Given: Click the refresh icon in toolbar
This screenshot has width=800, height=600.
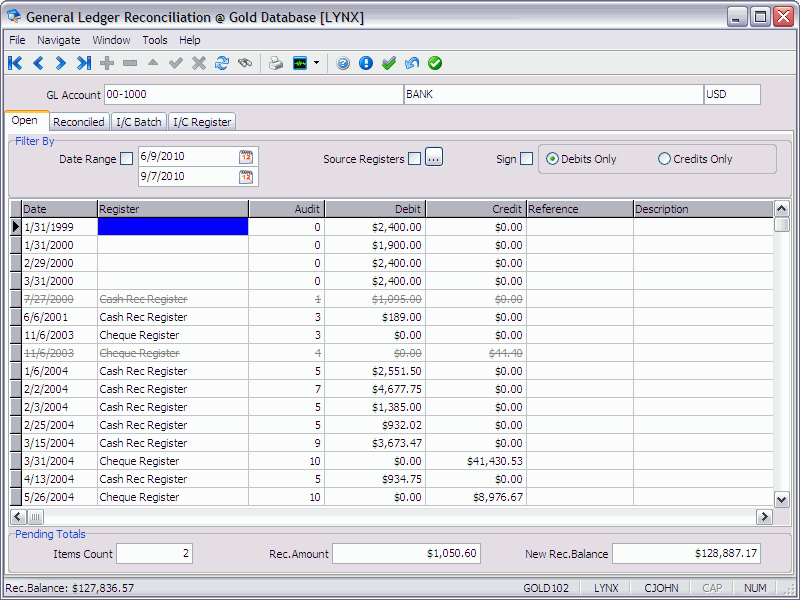Looking at the screenshot, I should pyautogui.click(x=222, y=63).
